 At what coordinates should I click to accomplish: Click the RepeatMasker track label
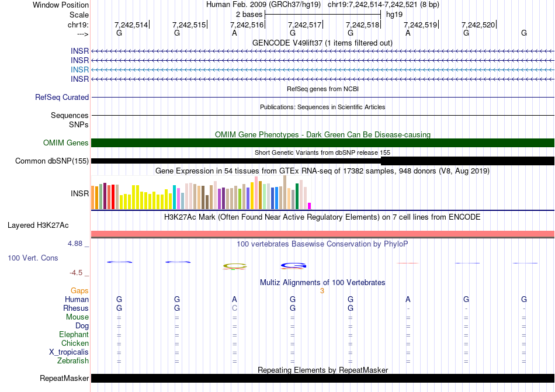click(x=64, y=379)
